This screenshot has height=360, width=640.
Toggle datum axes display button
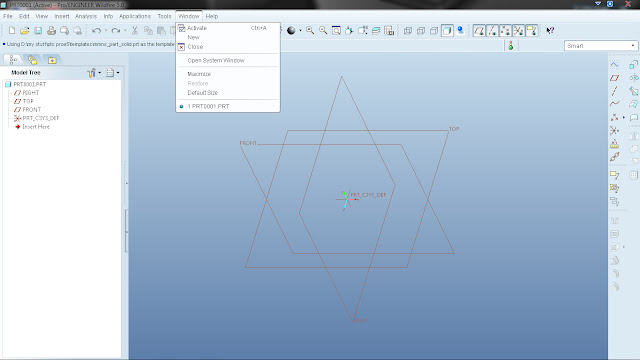pyautogui.click(x=492, y=31)
